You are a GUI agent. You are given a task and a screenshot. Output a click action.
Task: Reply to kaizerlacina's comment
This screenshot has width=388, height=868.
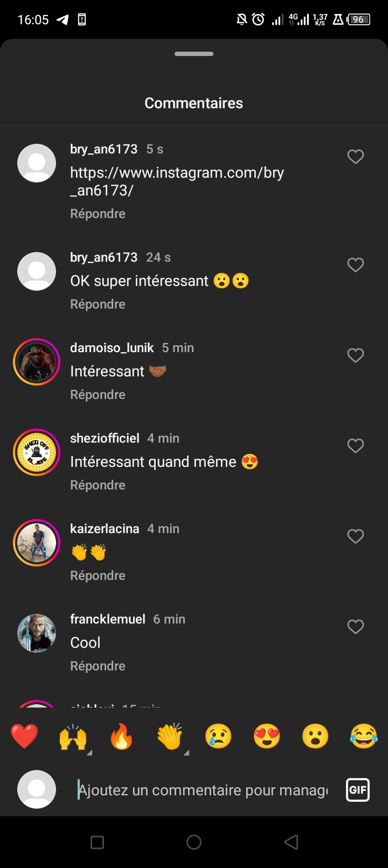98,576
